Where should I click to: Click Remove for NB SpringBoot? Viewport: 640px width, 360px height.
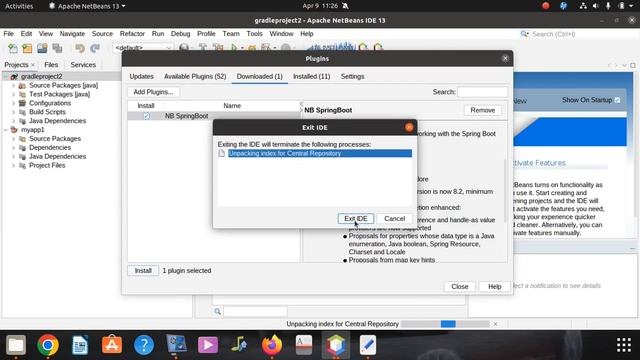pos(482,110)
